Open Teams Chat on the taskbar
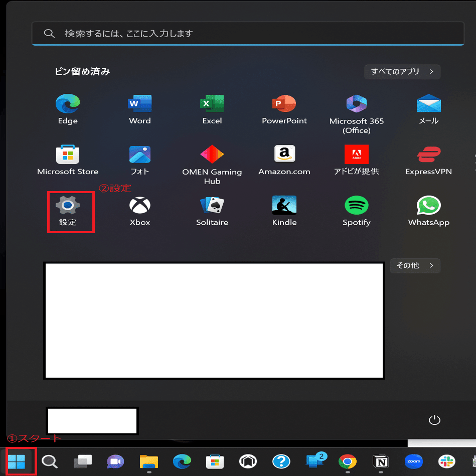 point(115,462)
